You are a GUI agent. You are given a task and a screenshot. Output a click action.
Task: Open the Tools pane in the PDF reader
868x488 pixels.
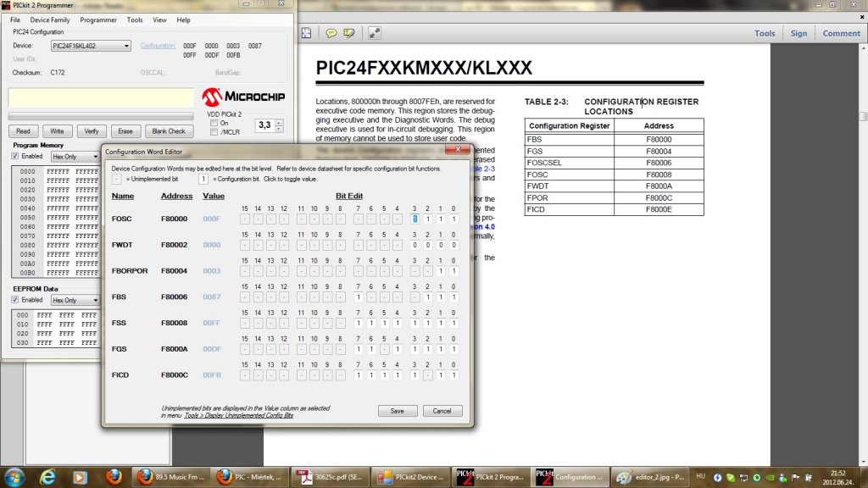(x=765, y=33)
